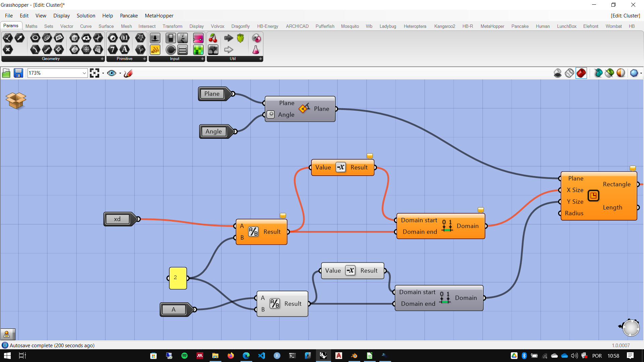Select the Text 'A' primitive icon
Image resolution: width=644 pixels, height=362 pixels.
(x=124, y=50)
